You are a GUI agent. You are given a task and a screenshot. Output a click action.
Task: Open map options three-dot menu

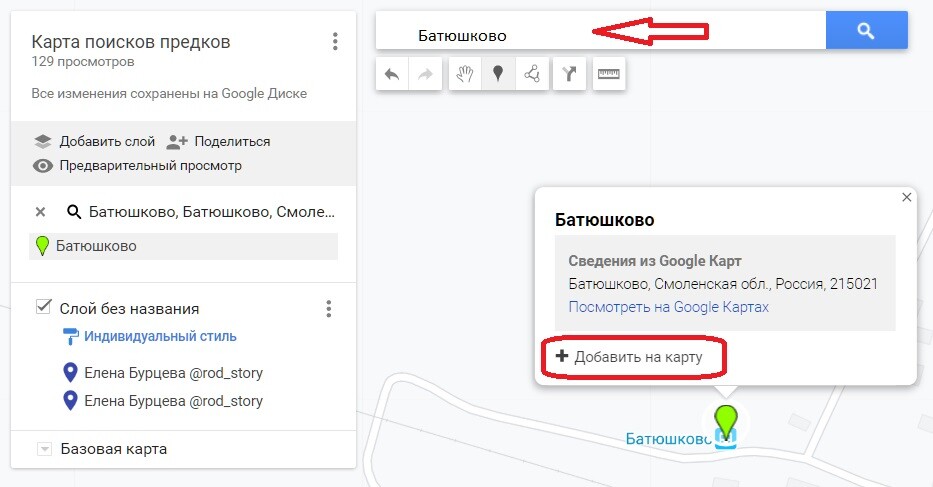335,42
